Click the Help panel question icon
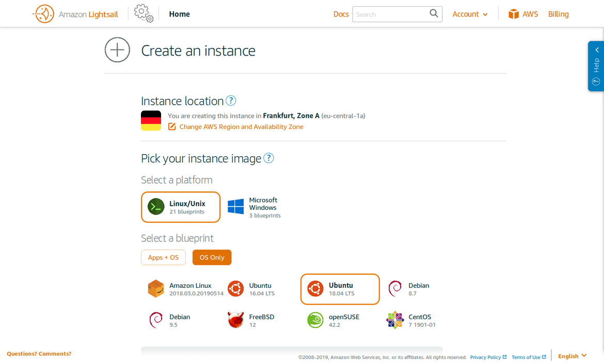Image resolution: width=604 pixels, height=364 pixels. tap(596, 81)
